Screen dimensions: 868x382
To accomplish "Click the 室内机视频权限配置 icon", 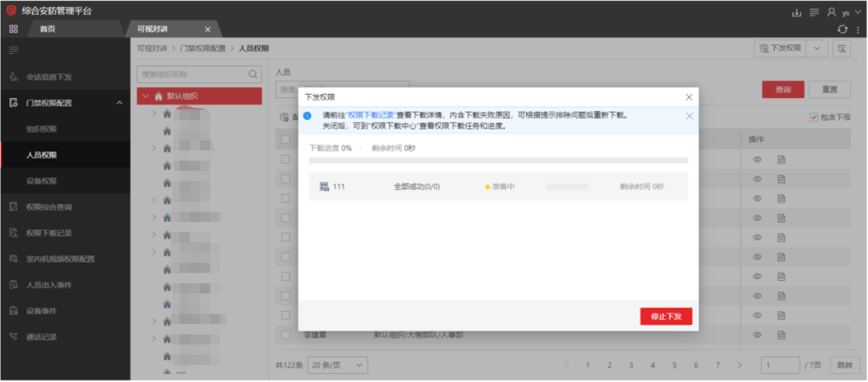I will pos(14,259).
